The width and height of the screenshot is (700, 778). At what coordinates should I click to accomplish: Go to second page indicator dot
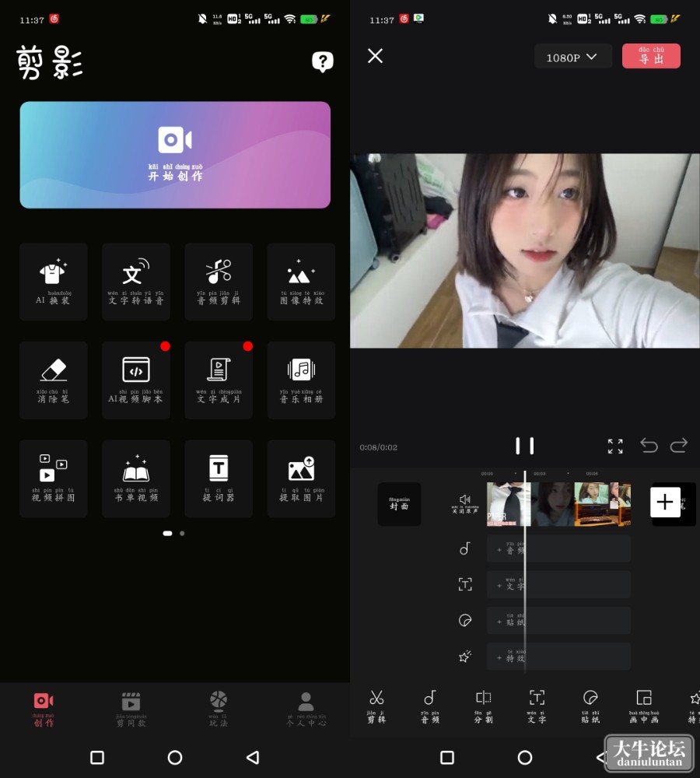click(182, 534)
